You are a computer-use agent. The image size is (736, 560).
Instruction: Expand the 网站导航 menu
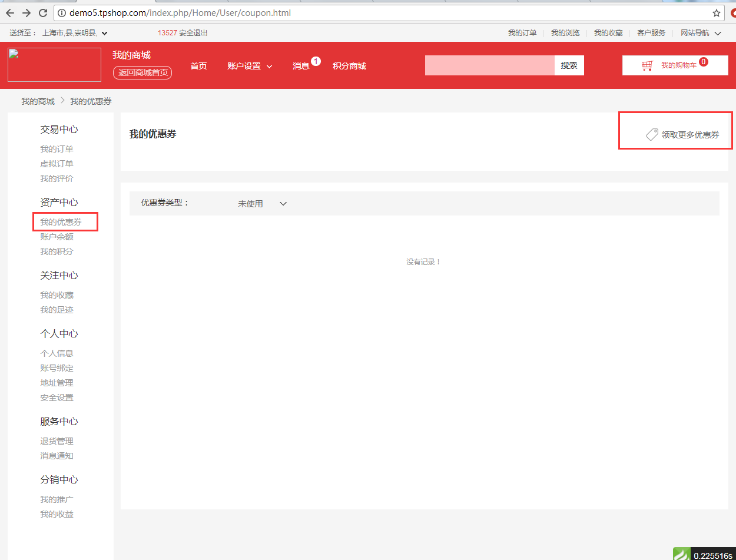click(700, 33)
